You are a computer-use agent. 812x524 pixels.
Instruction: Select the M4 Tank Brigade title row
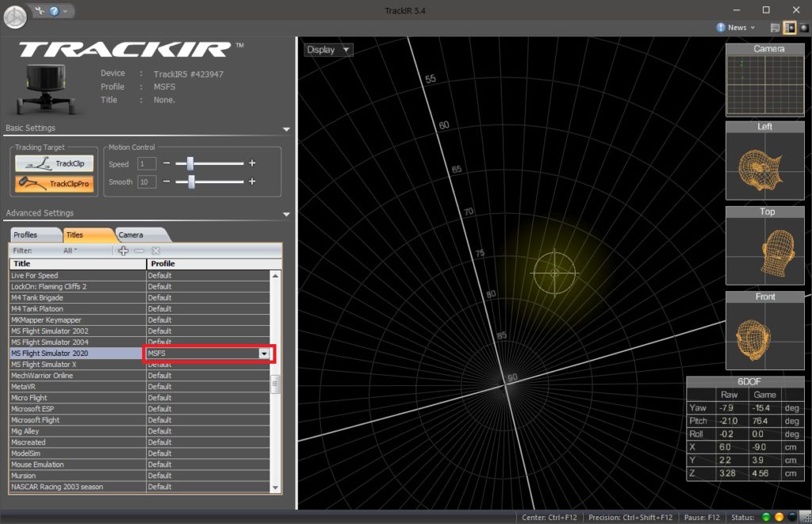[140, 298]
